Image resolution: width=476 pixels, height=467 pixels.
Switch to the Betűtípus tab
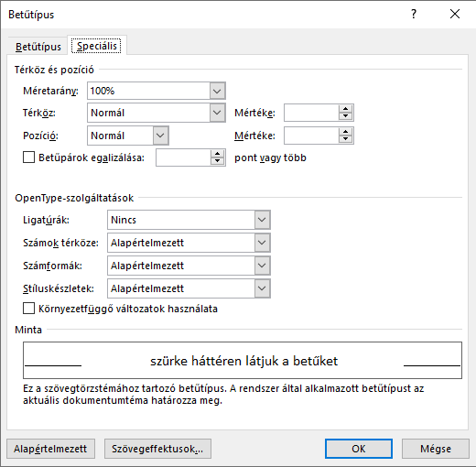pos(38,47)
